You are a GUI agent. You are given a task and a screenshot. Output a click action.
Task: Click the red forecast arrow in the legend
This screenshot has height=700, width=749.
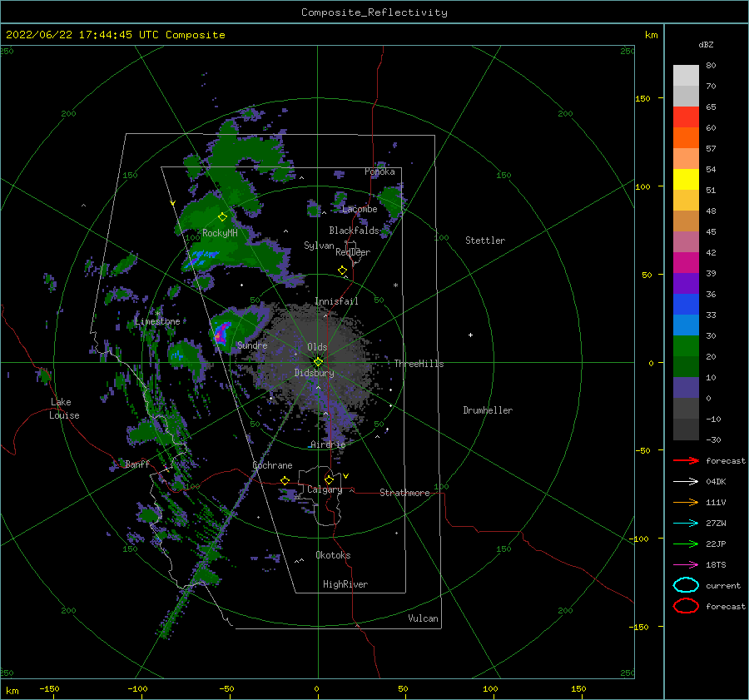pyautogui.click(x=686, y=460)
